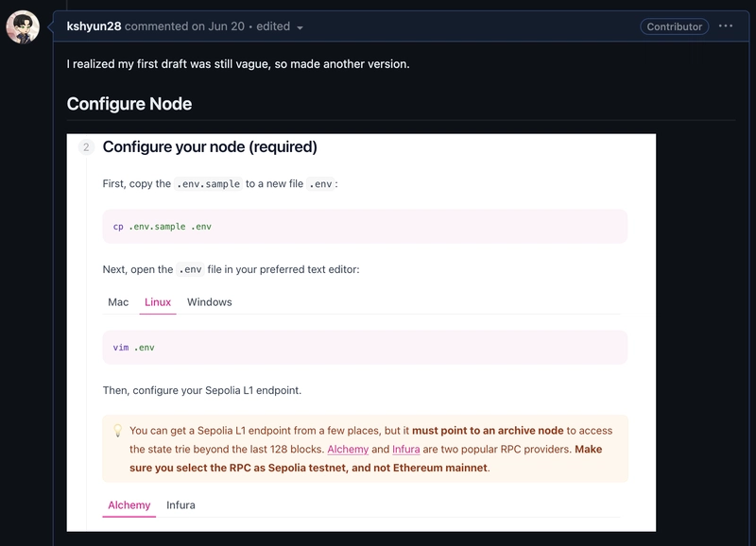
Task: Click the kshyun28 username link
Action: (94, 26)
